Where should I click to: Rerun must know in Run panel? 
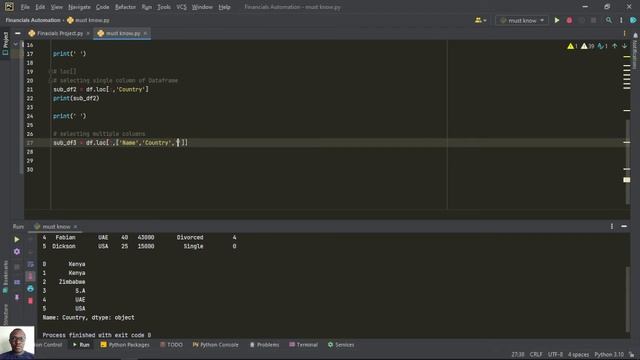(x=17, y=240)
